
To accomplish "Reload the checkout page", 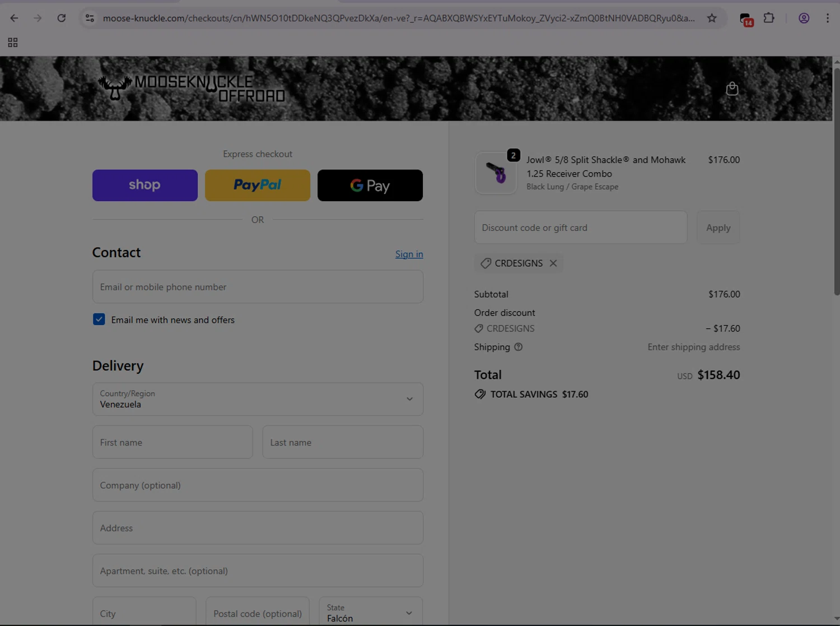I will pos(62,18).
